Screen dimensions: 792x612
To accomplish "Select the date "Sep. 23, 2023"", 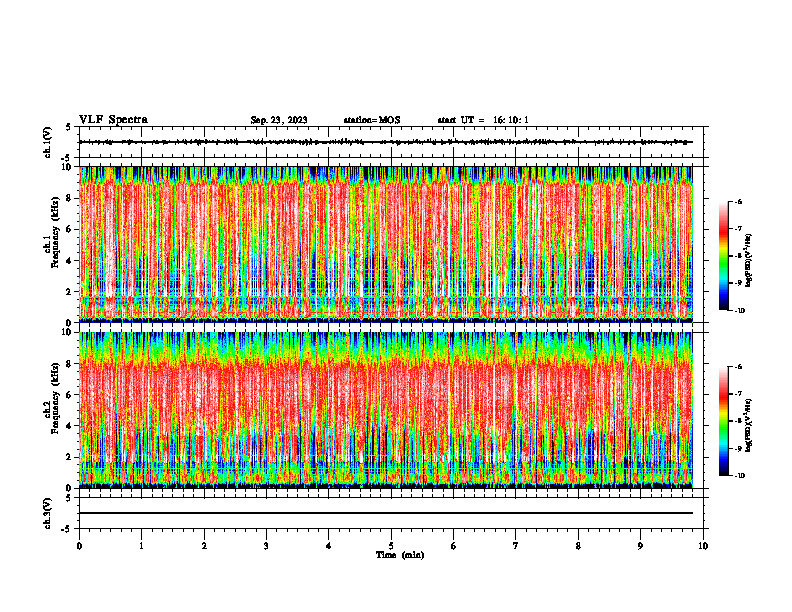I will pos(279,120).
